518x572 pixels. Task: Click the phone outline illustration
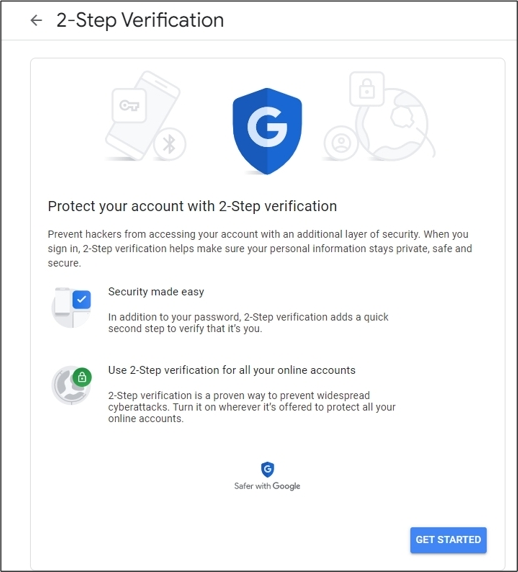click(142, 116)
